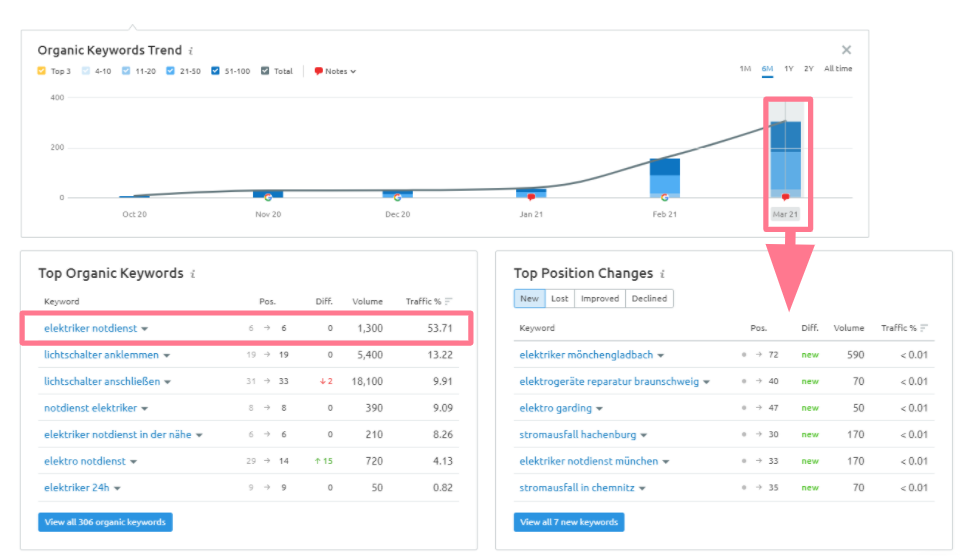Open 'elektro garding' keyword link

(x=556, y=408)
